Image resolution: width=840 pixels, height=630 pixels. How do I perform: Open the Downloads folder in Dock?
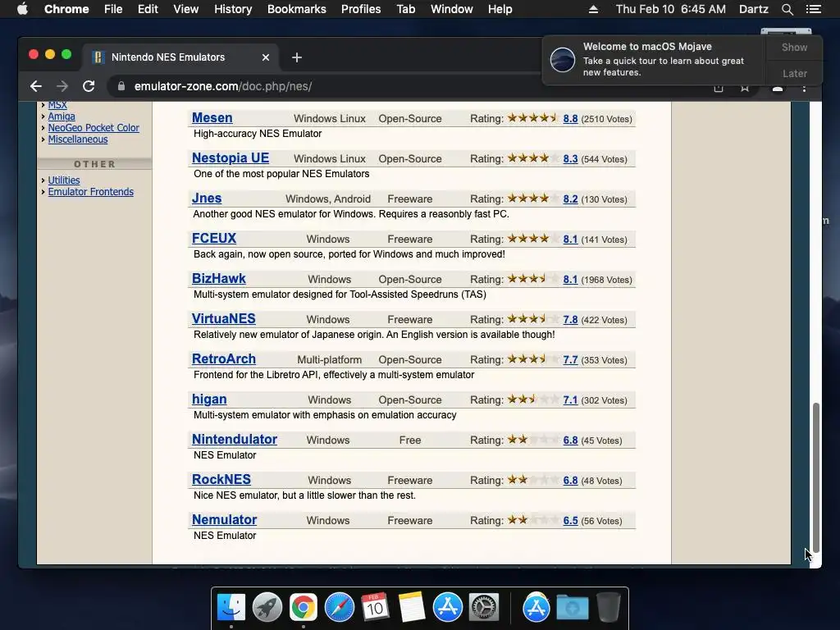pos(572,608)
